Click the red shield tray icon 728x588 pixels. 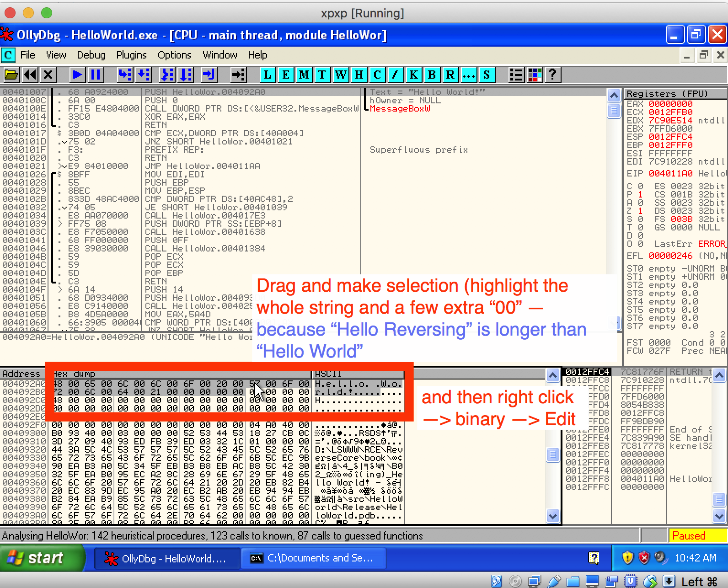click(644, 558)
